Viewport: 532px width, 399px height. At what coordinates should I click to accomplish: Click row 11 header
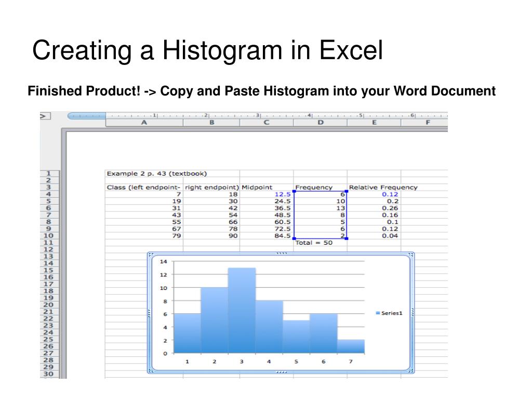click(49, 243)
